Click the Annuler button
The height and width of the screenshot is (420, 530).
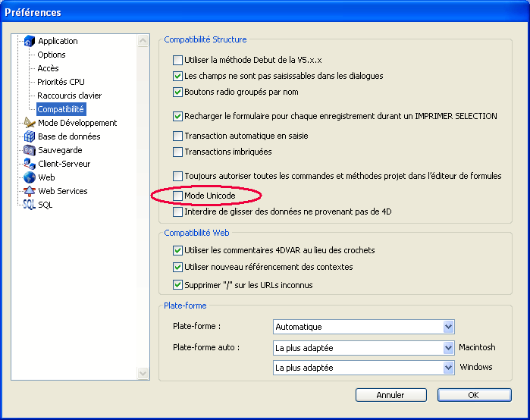coord(390,395)
